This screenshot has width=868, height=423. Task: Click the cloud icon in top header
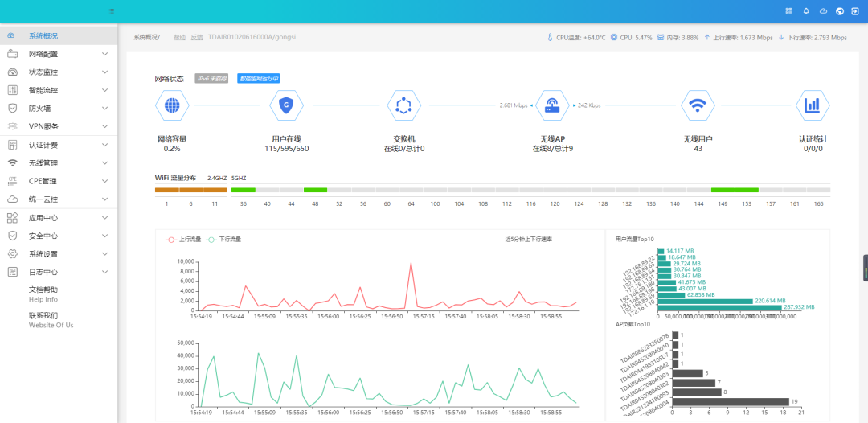click(823, 11)
